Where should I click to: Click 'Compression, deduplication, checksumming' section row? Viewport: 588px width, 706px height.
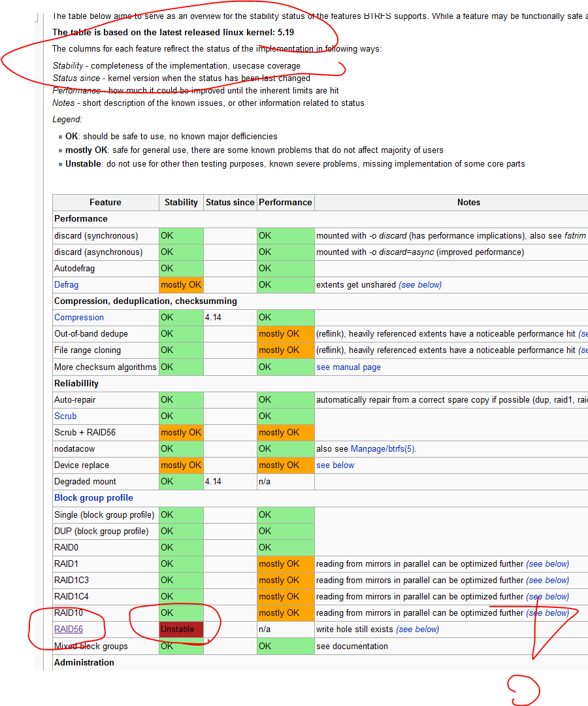coord(320,301)
